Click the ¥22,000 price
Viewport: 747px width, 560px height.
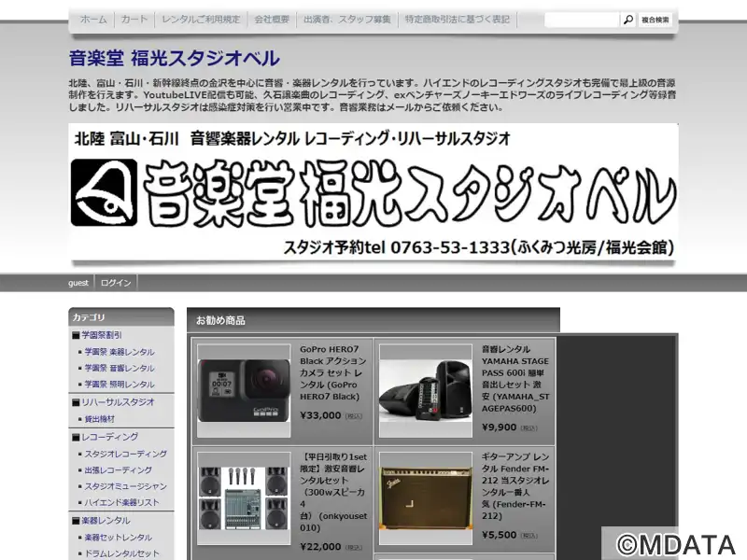point(320,547)
